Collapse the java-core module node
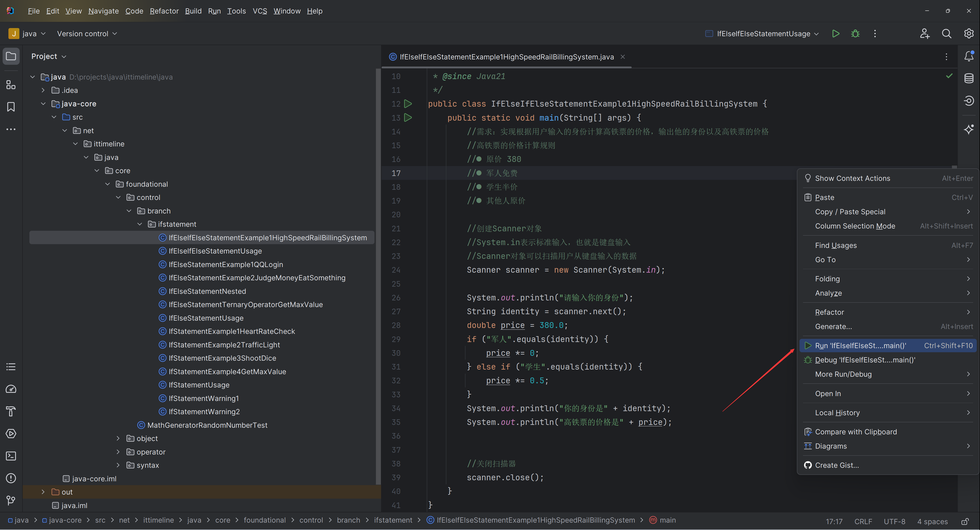The width and height of the screenshot is (980, 530). [x=43, y=104]
